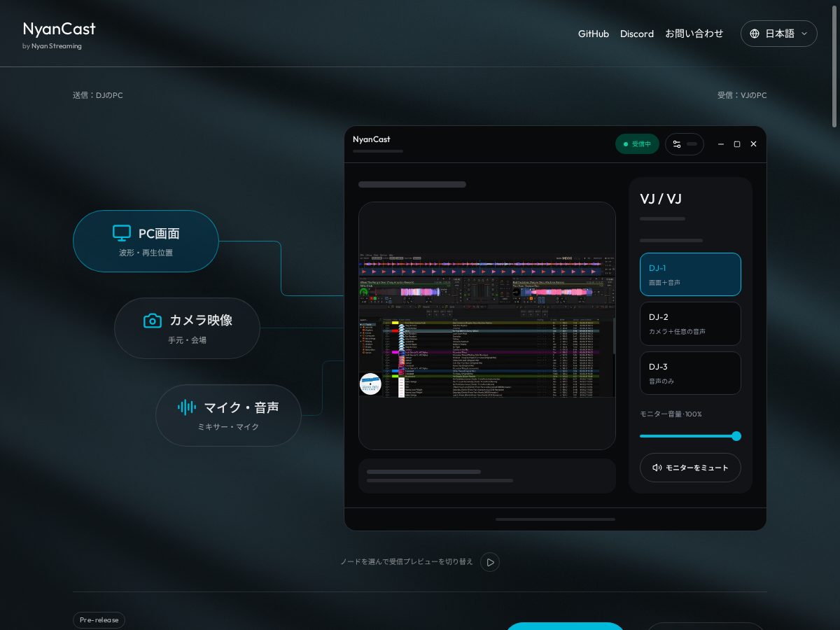The width and height of the screenshot is (840, 630).
Task: Open the GitHub link
Action: click(594, 34)
